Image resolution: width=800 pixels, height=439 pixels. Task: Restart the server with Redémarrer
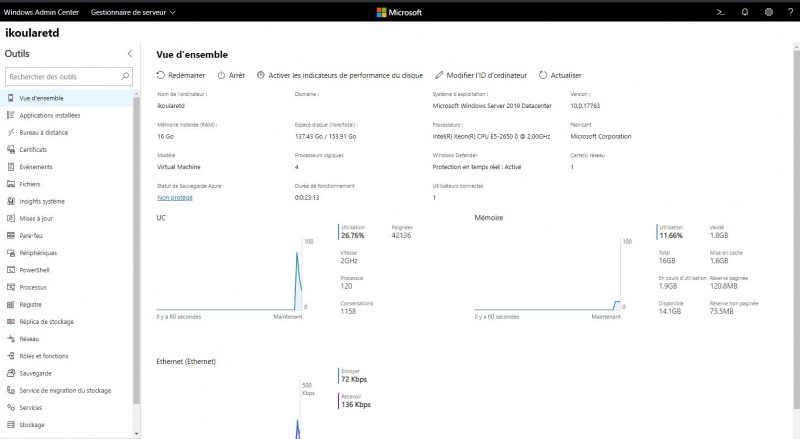[x=181, y=75]
